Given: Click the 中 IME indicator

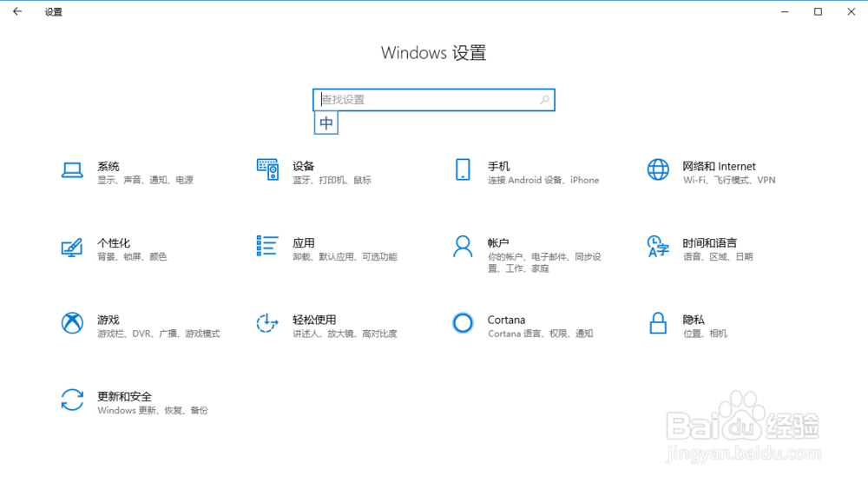Looking at the screenshot, I should 326,123.
